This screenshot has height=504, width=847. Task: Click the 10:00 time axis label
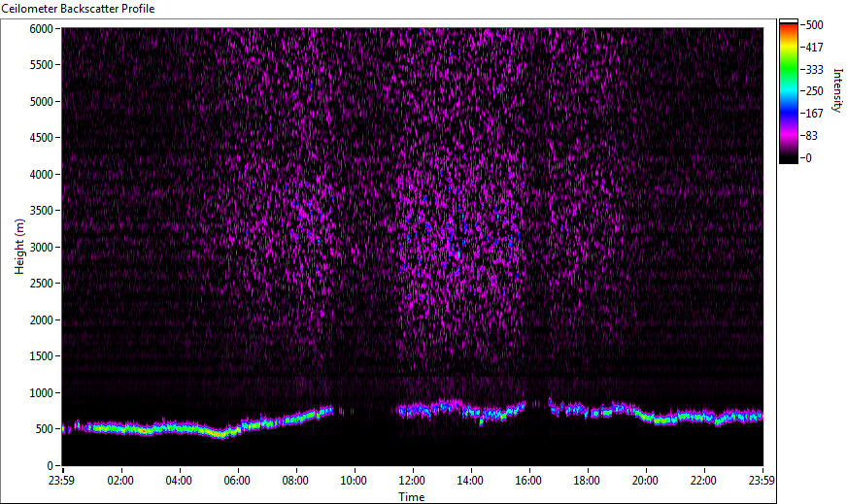point(354,481)
